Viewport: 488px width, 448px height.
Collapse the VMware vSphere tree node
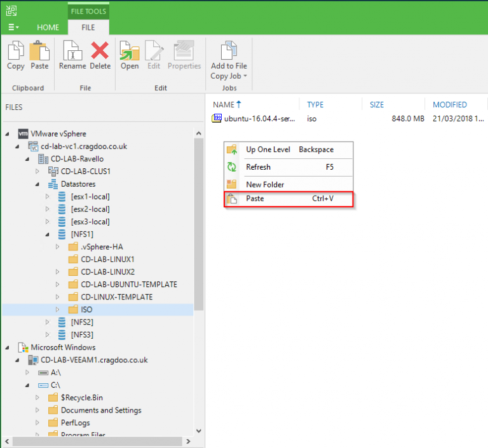click(8, 134)
